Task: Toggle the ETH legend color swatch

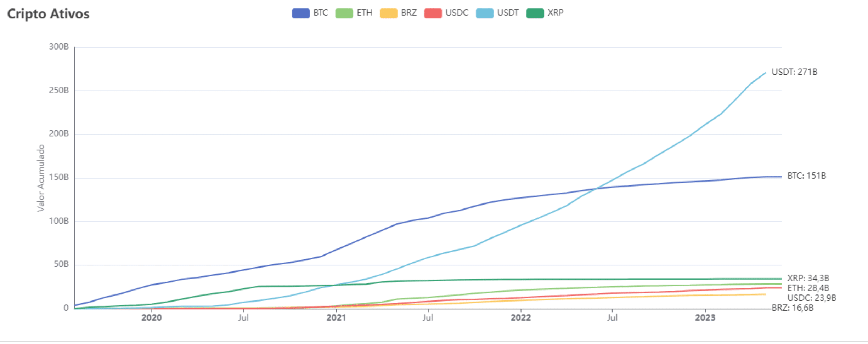Action: point(344,13)
